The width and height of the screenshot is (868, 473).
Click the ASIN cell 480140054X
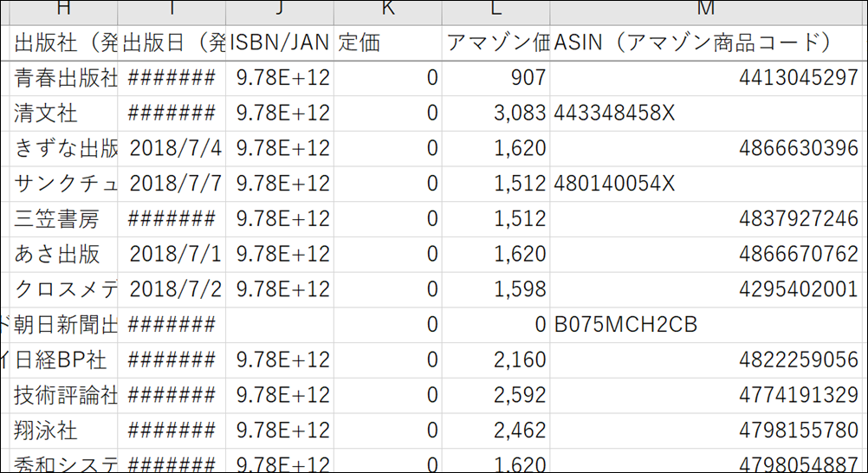706,184
